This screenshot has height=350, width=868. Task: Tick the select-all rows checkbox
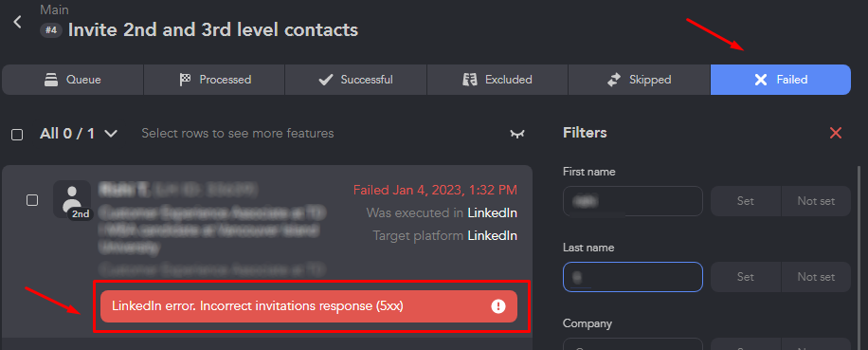point(17,135)
